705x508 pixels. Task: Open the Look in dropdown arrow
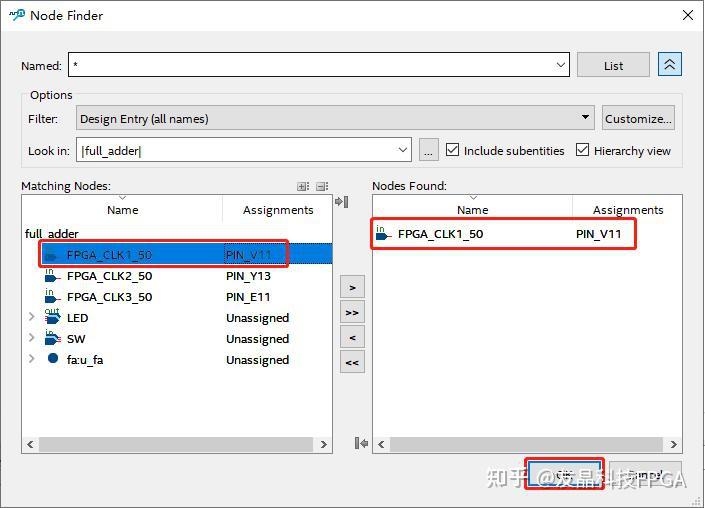(x=403, y=150)
